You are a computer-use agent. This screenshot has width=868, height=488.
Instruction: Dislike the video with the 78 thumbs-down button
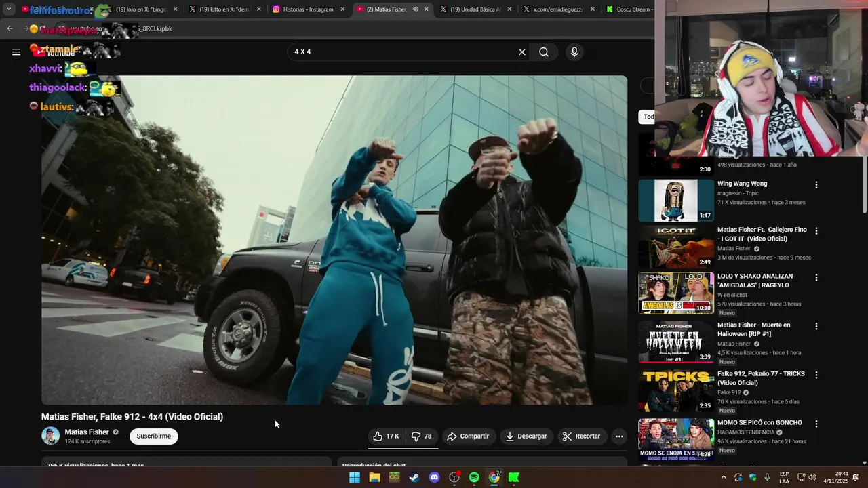click(422, 436)
